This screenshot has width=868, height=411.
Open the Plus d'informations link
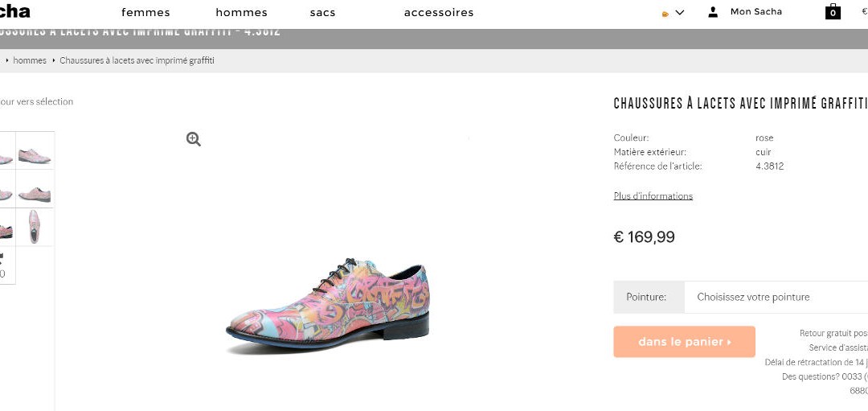[x=653, y=195]
